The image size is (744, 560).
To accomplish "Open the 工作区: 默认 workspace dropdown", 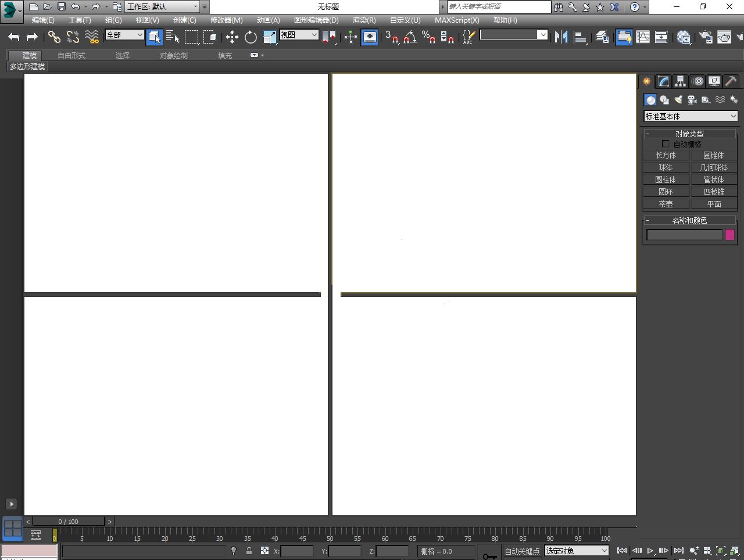I will pos(162,7).
